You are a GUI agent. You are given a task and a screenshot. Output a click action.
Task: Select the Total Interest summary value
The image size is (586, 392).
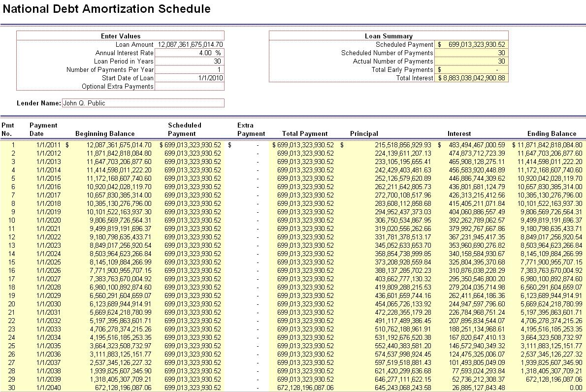coord(471,78)
